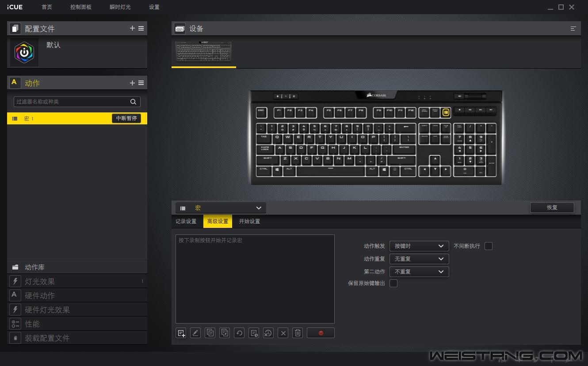
Task: Click the iCUE logo text
Action: tap(15, 7)
